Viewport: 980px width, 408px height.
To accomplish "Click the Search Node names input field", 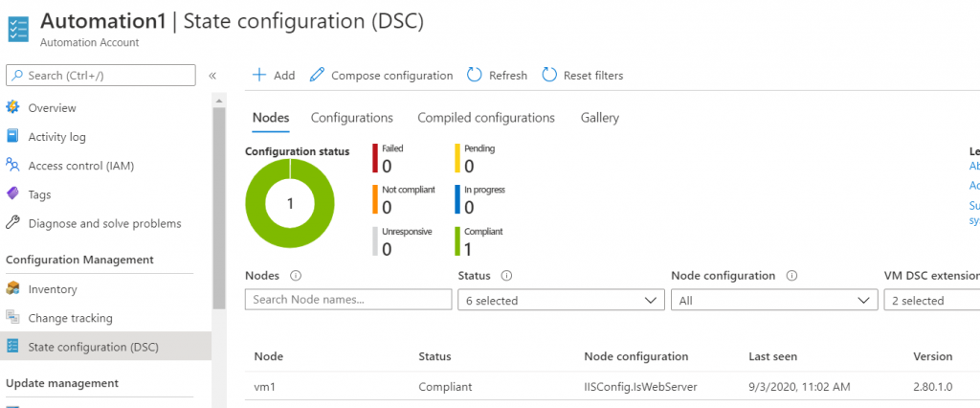I will click(x=348, y=301).
